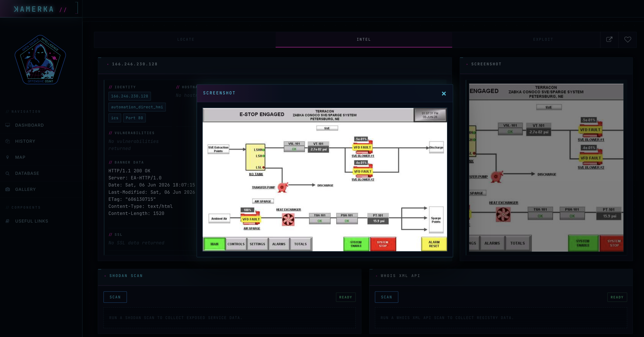The height and width of the screenshot is (337, 644).
Task: Click the Kamerka hooded-figure logo badge
Action: point(40,60)
